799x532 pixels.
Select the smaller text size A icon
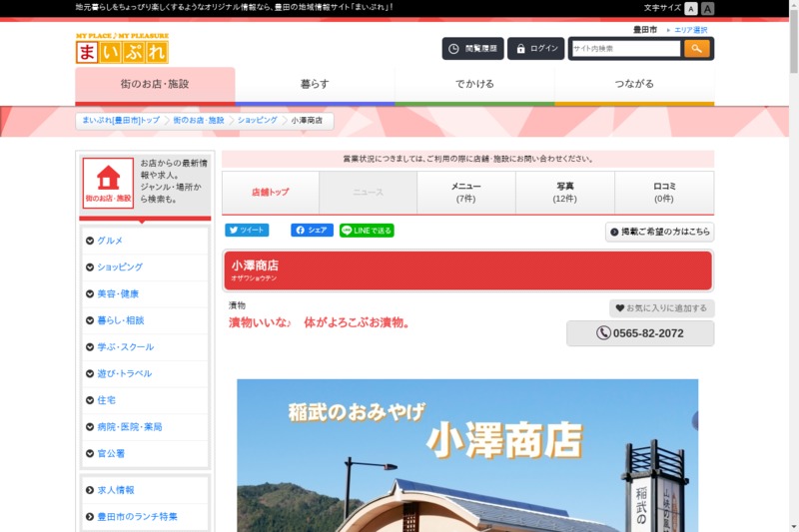691,8
